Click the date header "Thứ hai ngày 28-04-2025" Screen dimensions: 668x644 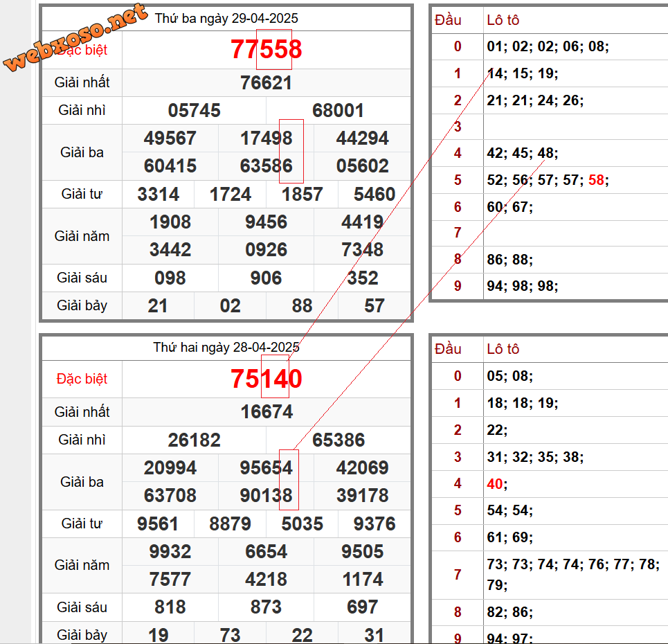pos(226,348)
